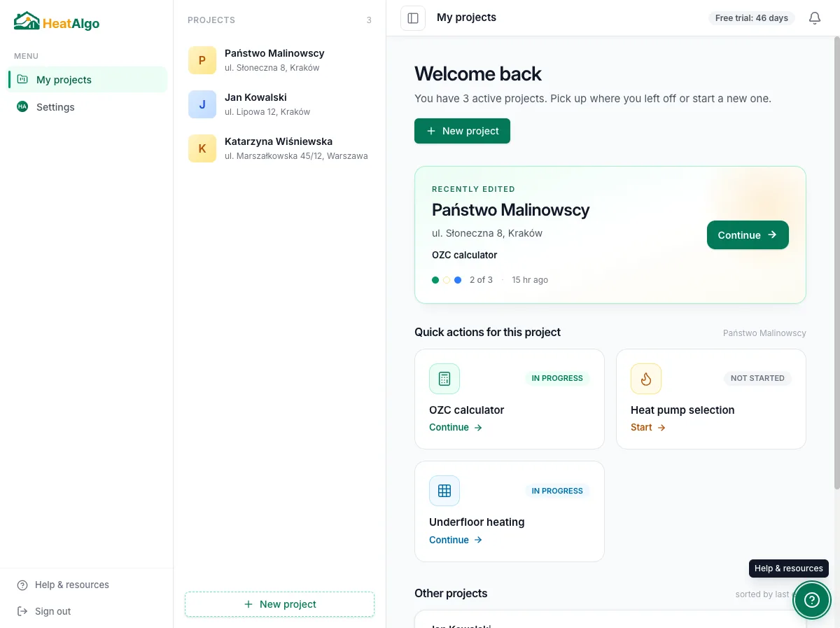Open Help & resources in the sidebar
The image size is (840, 628).
pyautogui.click(x=72, y=585)
